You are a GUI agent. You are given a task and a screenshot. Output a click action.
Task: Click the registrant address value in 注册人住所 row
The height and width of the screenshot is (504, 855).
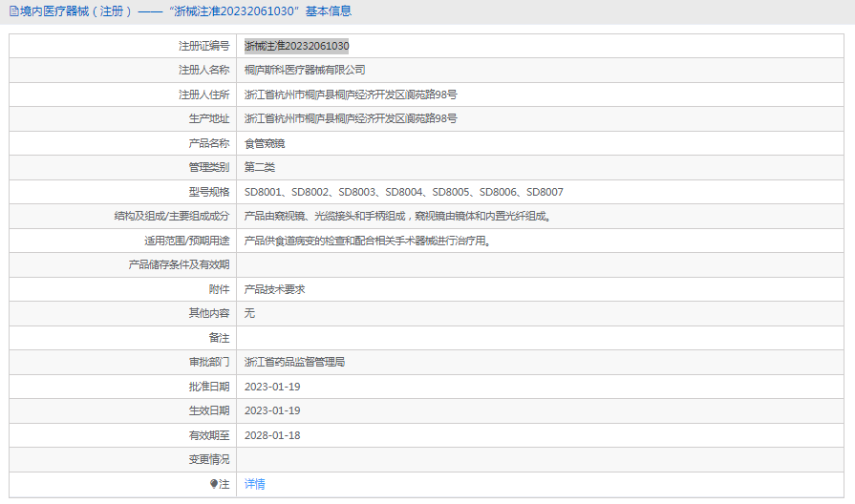pos(351,94)
